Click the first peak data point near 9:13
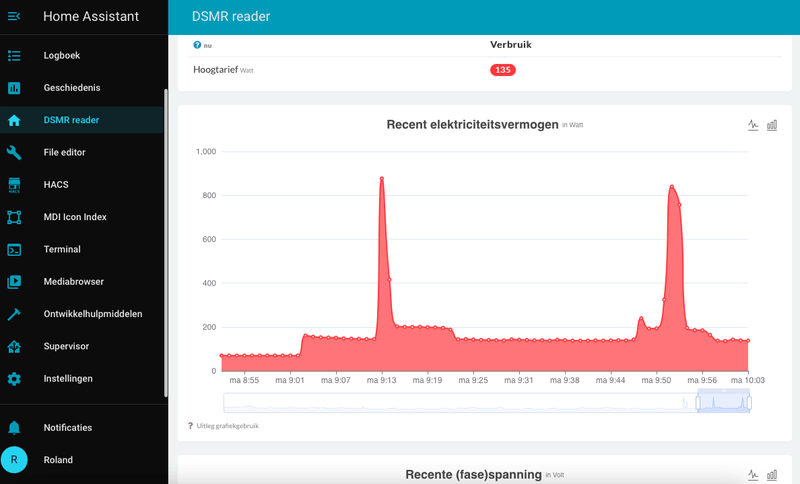Viewport: 800px width, 484px height. [x=382, y=179]
